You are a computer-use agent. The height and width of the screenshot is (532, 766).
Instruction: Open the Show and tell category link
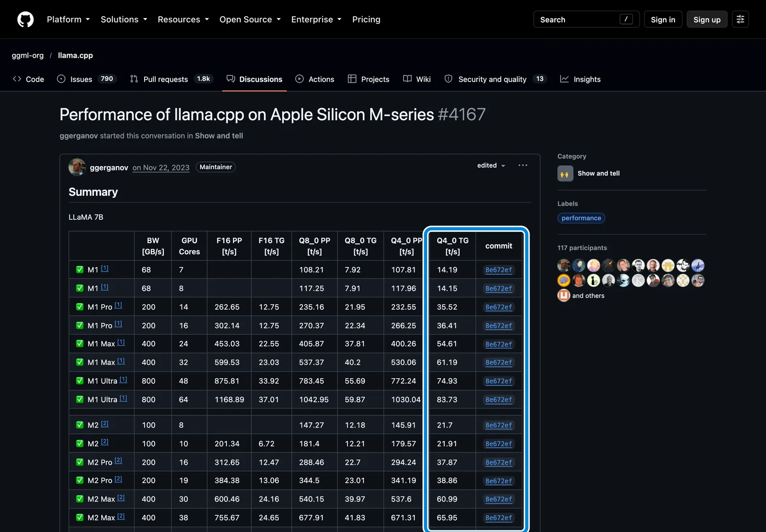point(598,173)
